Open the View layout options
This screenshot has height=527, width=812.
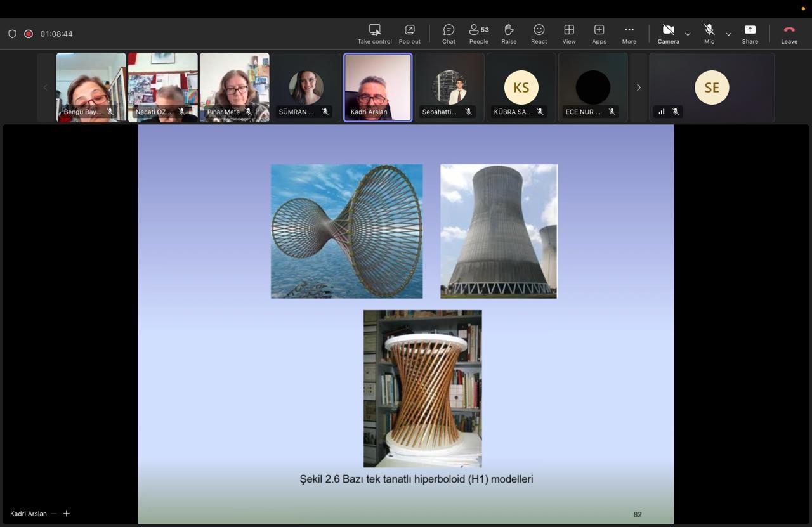(x=569, y=34)
